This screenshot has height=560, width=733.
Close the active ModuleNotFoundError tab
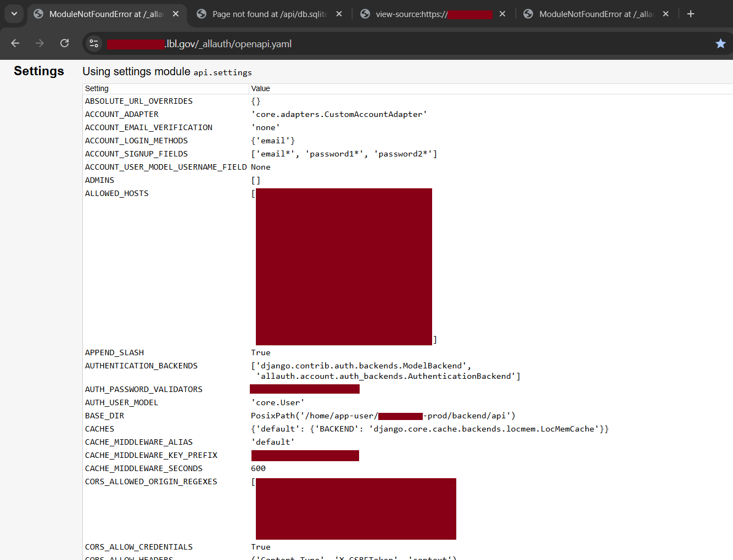(175, 14)
